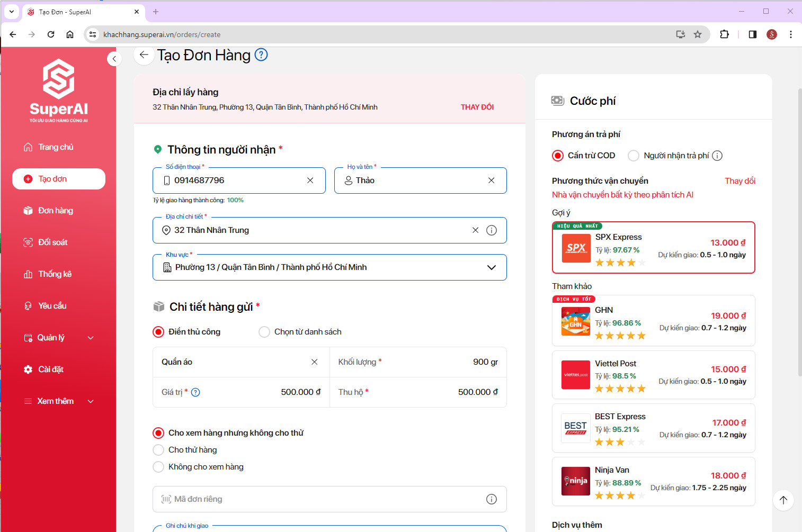Go to the browser home page
The image size is (802, 532).
point(70,34)
